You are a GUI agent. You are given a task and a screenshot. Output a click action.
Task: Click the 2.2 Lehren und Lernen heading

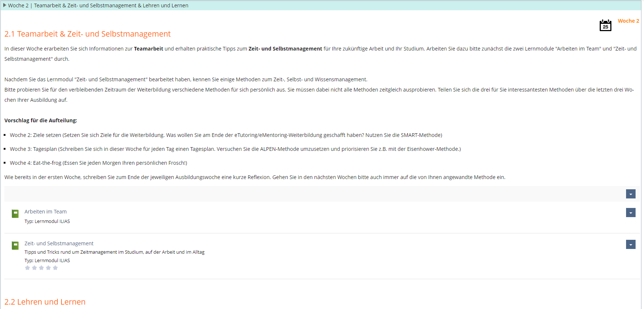[45, 302]
